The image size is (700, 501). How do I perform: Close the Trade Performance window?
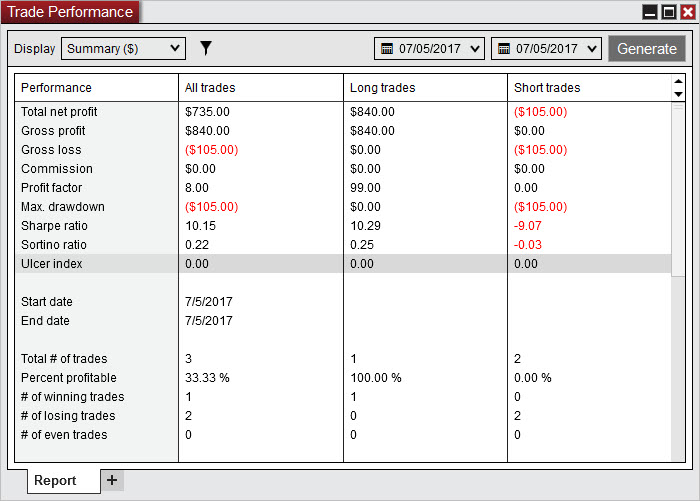point(688,12)
